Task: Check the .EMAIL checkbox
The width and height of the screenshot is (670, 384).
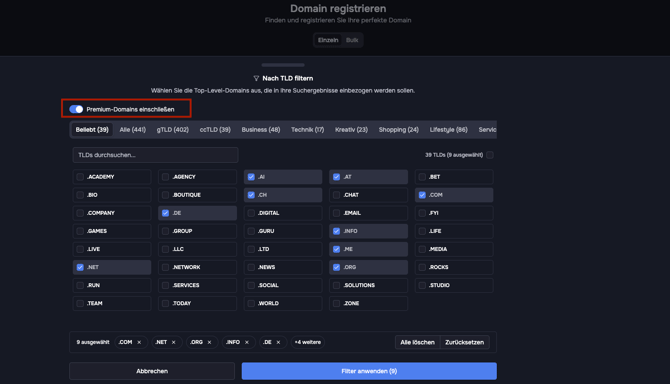Action: pos(337,213)
